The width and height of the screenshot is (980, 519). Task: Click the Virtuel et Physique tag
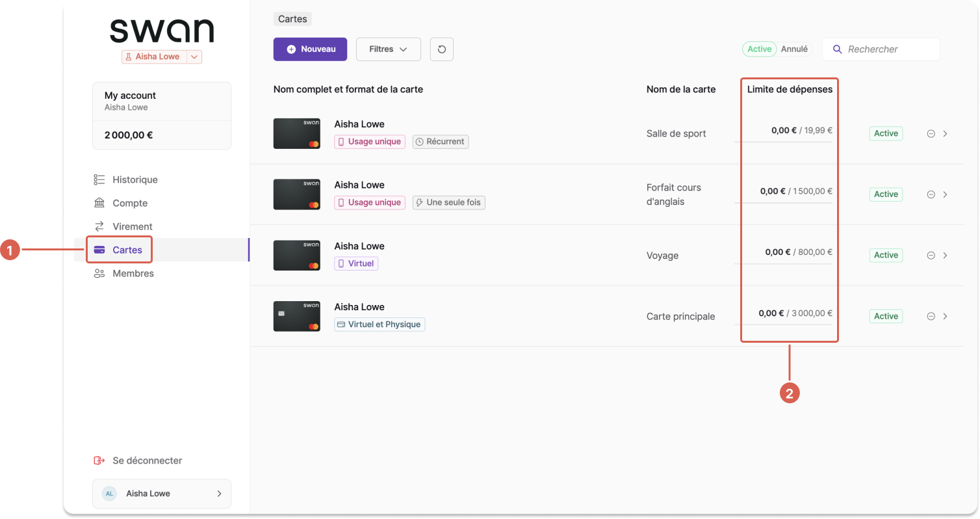(380, 325)
